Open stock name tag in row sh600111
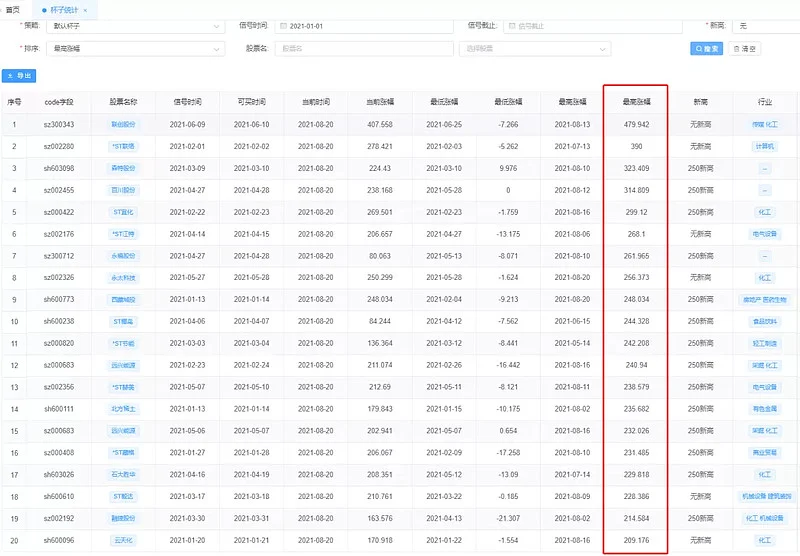This screenshot has height=556, width=800. [123, 409]
